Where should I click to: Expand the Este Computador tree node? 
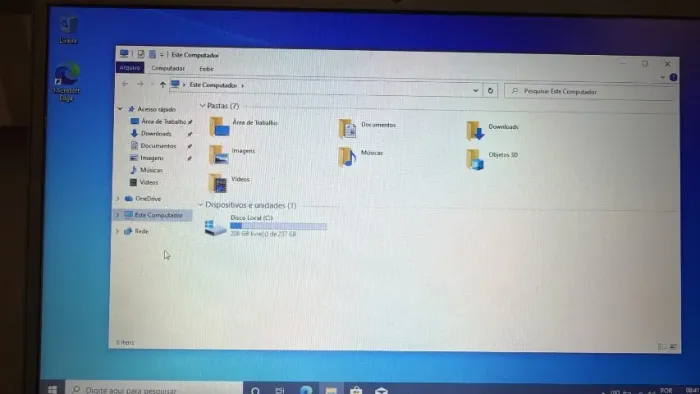117,215
